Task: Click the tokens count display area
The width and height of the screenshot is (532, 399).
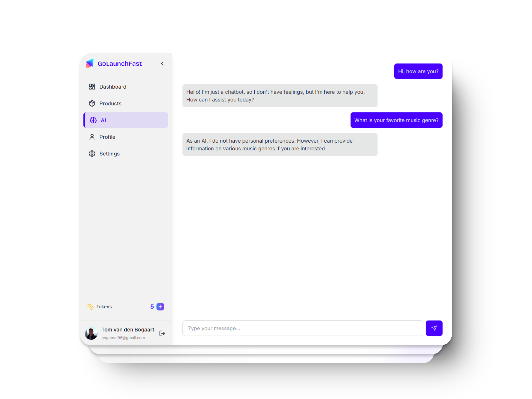Action: pos(152,306)
